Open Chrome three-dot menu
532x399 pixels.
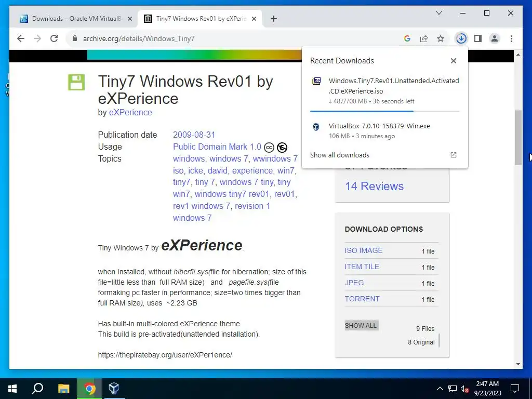(x=511, y=38)
